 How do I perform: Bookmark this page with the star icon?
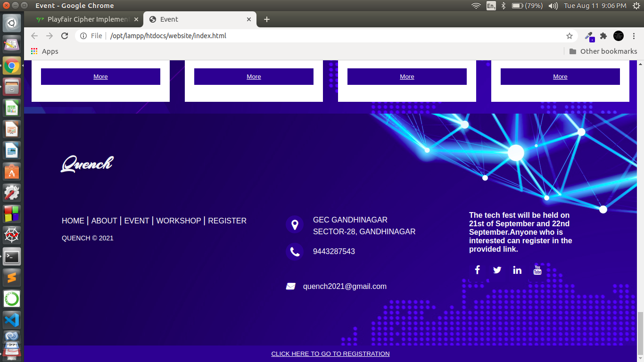[x=570, y=36]
